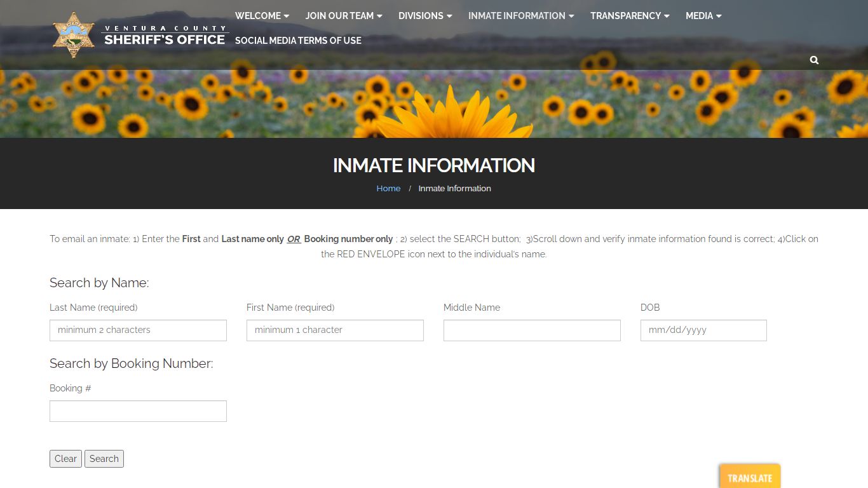Select the DOB date field
868x488 pixels.
click(x=703, y=330)
